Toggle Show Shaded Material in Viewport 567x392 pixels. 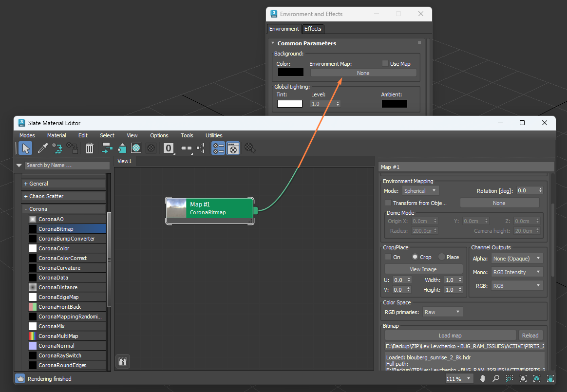136,148
